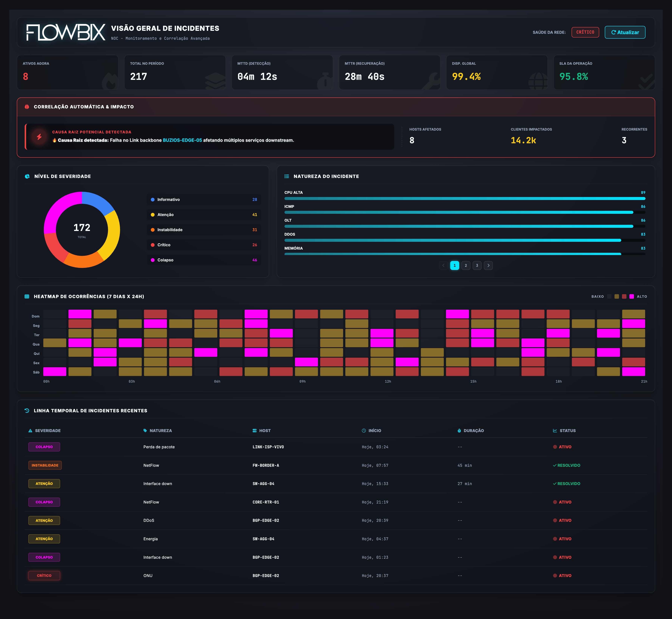Click the CPU ALTA progress bar
This screenshot has height=619, width=672.
click(x=465, y=199)
